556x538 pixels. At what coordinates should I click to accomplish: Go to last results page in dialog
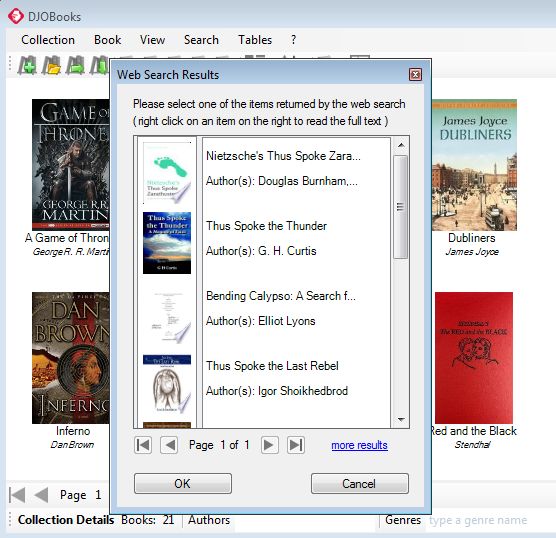[x=296, y=445]
